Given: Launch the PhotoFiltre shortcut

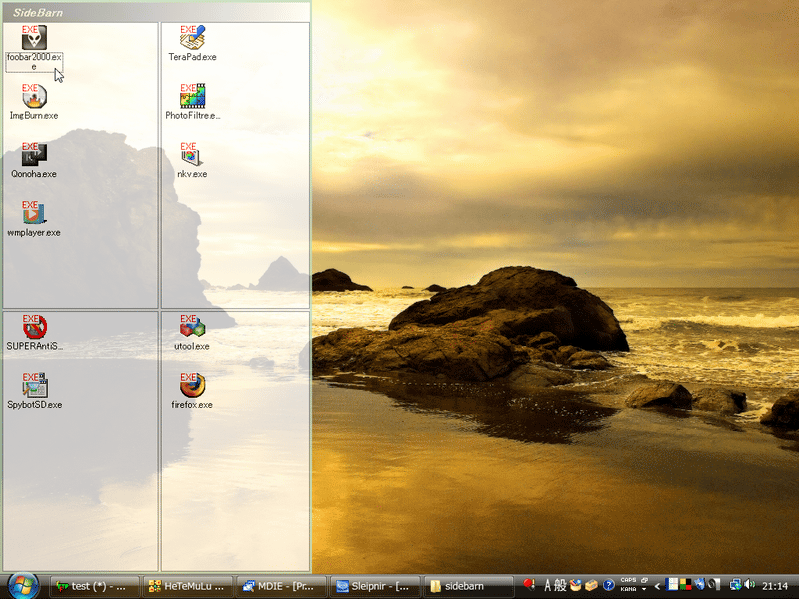Looking at the screenshot, I should (x=192, y=98).
